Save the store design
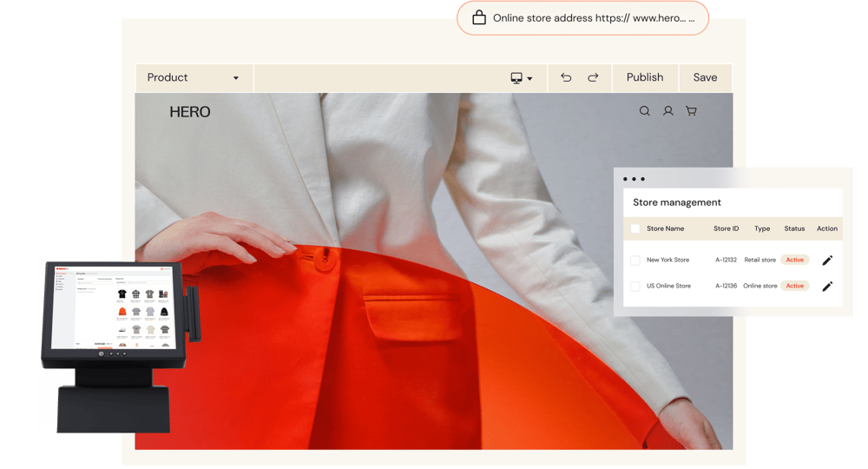Screen dimensions: 868x469 click(x=705, y=77)
